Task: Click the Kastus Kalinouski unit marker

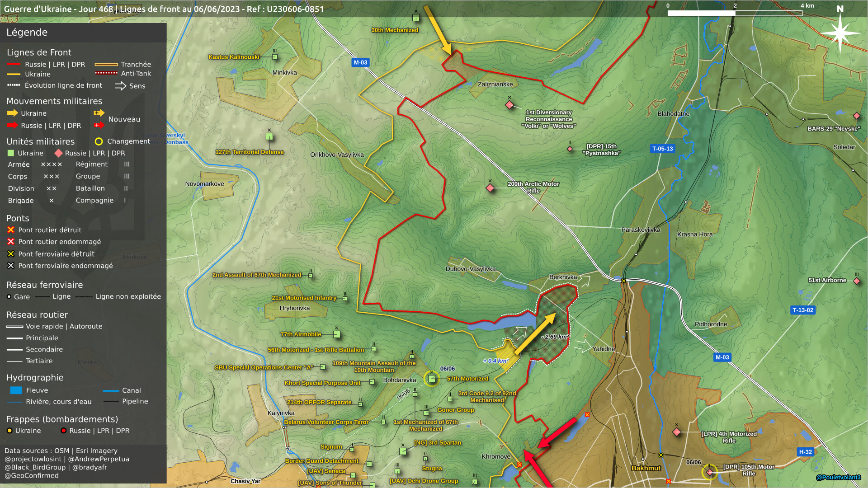Action: pyautogui.click(x=275, y=57)
